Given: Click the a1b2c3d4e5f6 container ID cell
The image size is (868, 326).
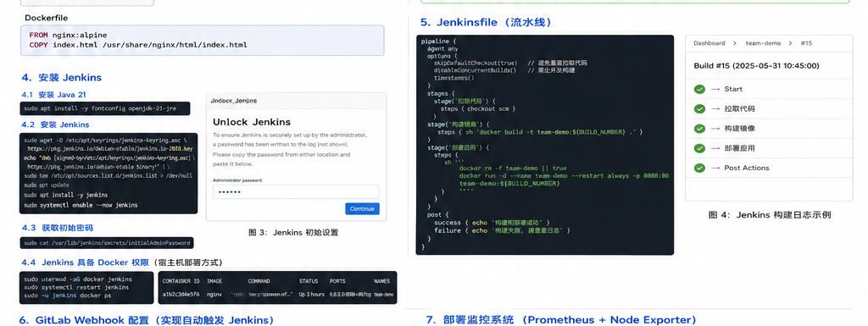Looking at the screenshot, I should 181,295.
